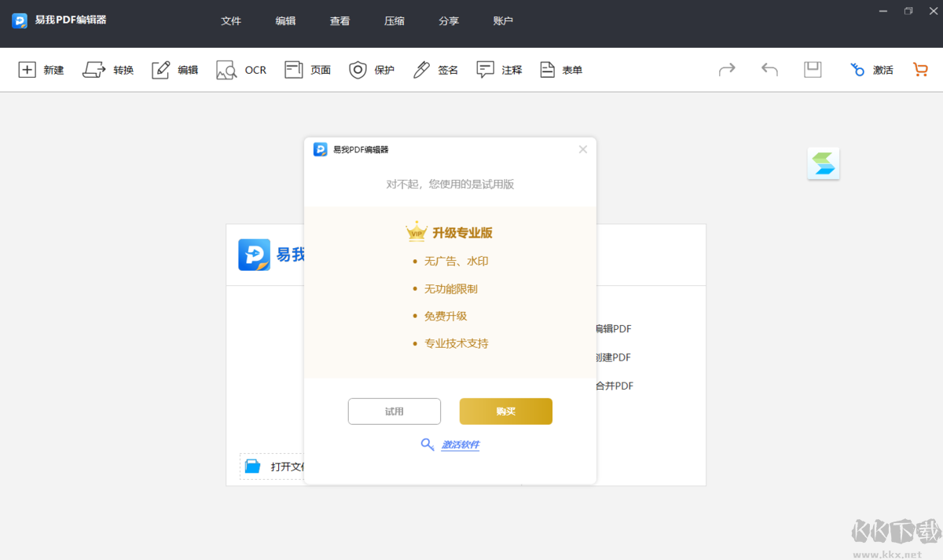Close the trial version dialog
The image size is (943, 560).
(x=583, y=149)
